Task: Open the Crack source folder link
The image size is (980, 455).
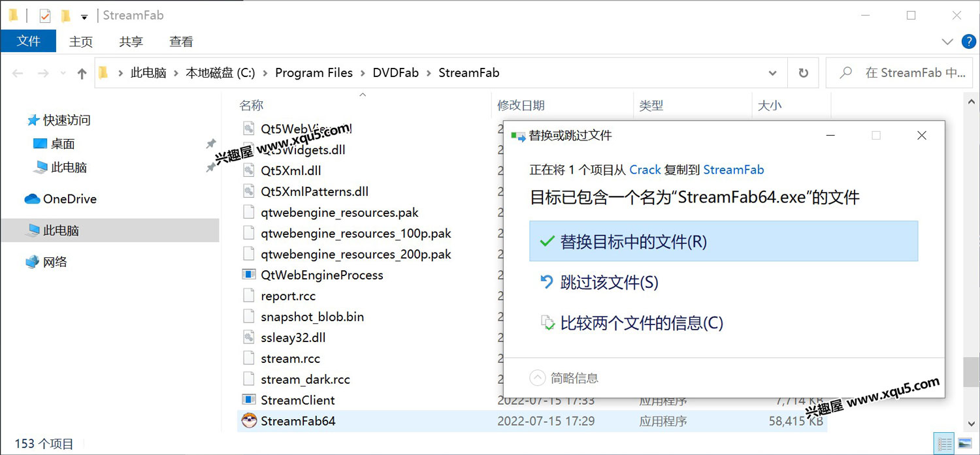Action: pos(645,170)
